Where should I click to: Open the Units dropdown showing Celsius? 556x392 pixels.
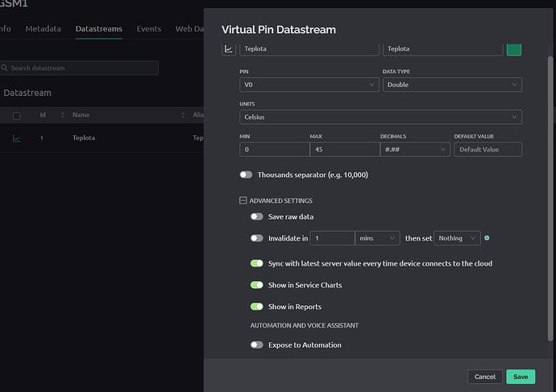[x=380, y=117]
